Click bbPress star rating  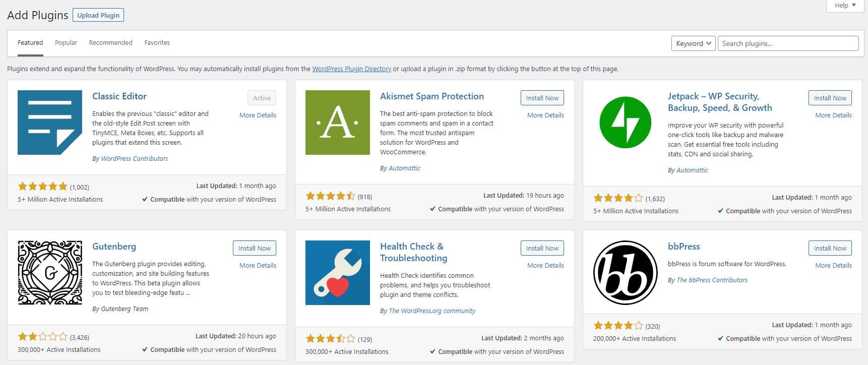(618, 326)
